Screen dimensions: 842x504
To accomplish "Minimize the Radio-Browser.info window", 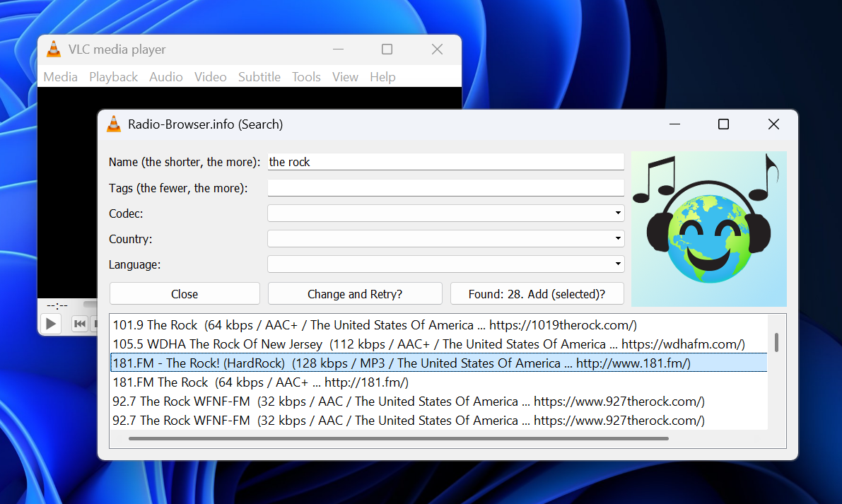I will tap(675, 124).
